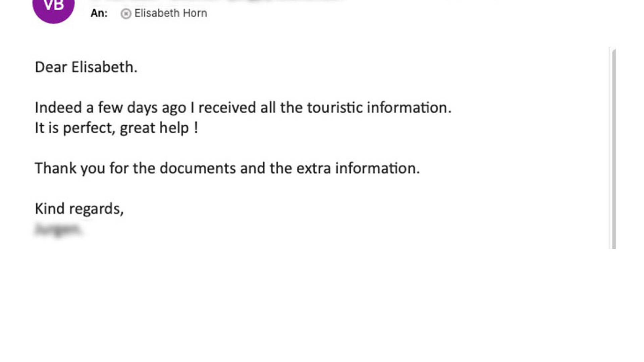644x362 pixels.
Task: Click the sentence "Thank you for the documents"
Action: 227,168
